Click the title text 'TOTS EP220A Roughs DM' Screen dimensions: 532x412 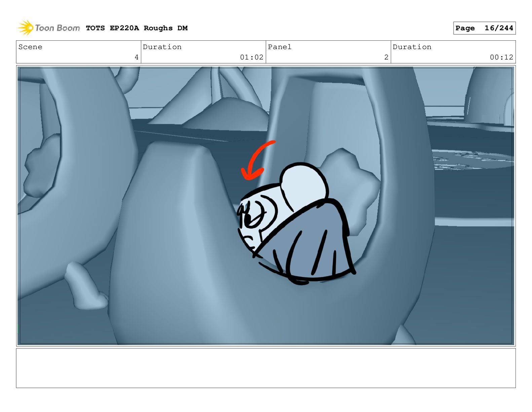(x=137, y=28)
